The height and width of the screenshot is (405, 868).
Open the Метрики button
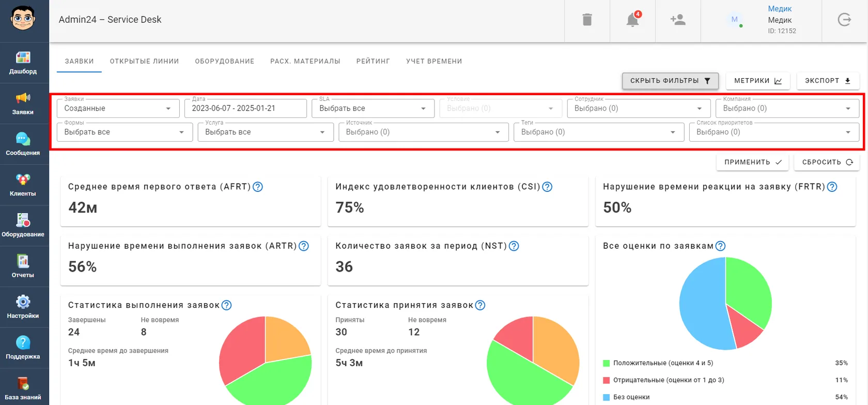click(758, 81)
